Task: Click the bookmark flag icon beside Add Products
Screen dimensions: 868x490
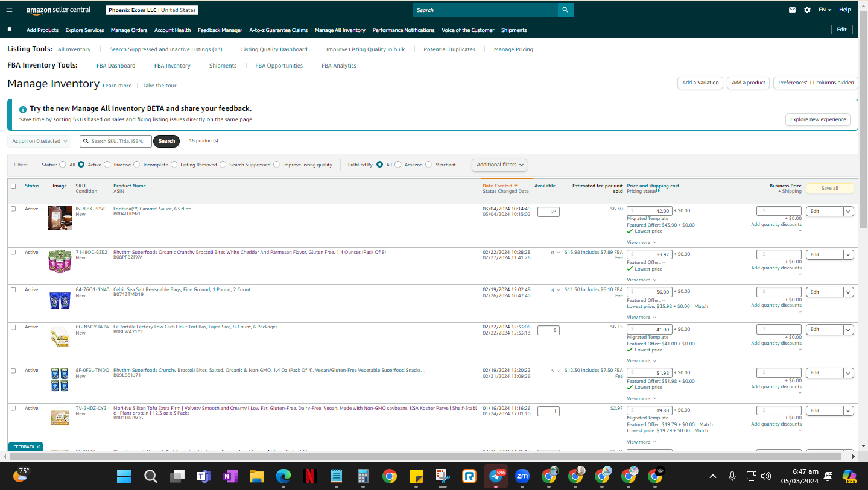Action: (10, 30)
